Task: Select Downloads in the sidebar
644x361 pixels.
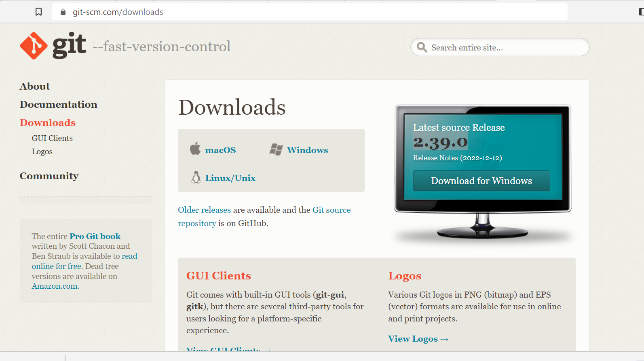Action: (x=48, y=123)
